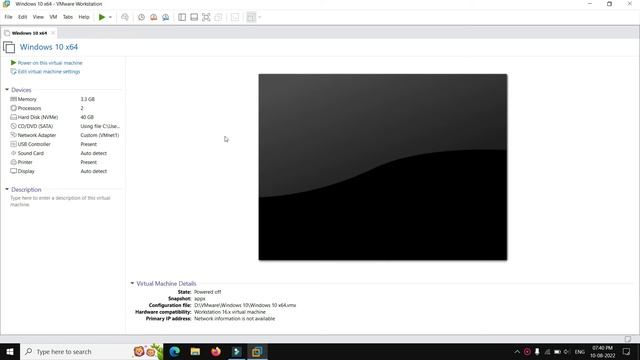The width and height of the screenshot is (640, 360).
Task: Open the ENG language indicator
Action: 580,352
